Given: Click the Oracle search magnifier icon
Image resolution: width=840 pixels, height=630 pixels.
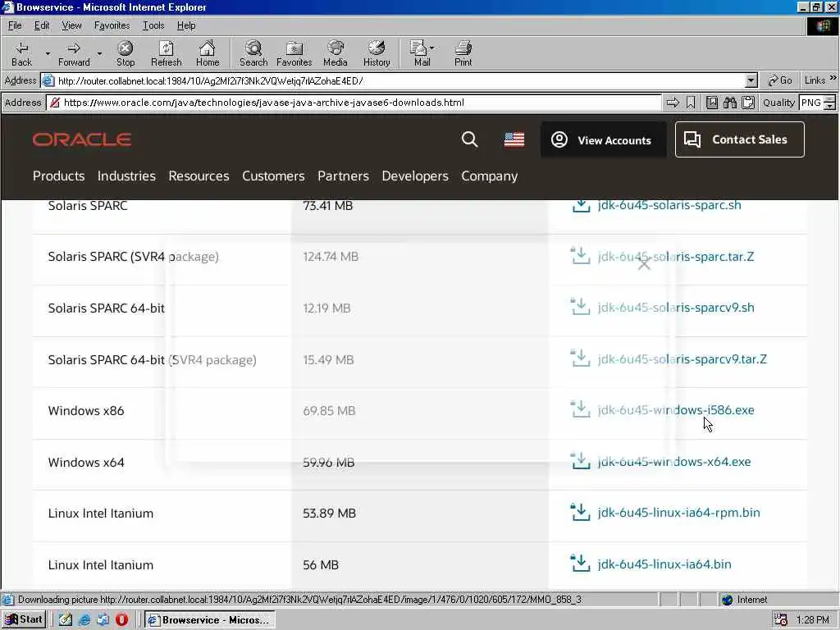Looking at the screenshot, I should pyautogui.click(x=470, y=139).
